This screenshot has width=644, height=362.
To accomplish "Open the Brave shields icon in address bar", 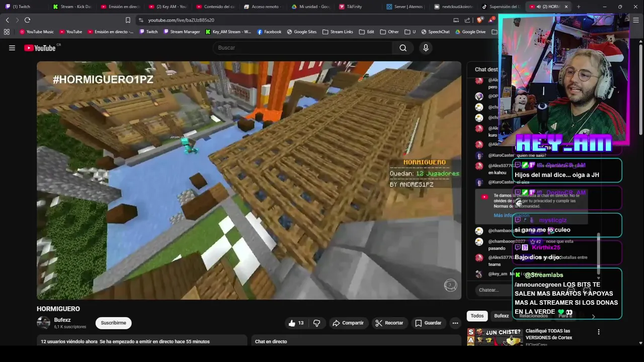I will (x=479, y=20).
